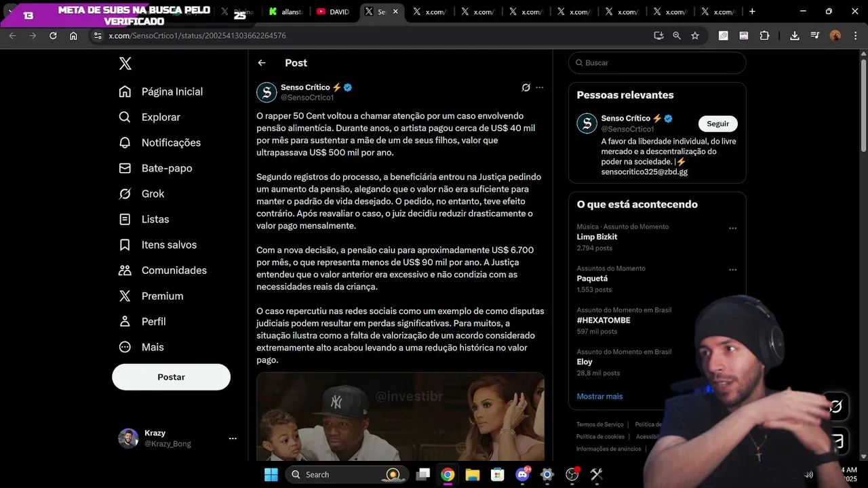The height and width of the screenshot is (488, 868).
Task: Bookmark this page with the star
Action: click(695, 36)
